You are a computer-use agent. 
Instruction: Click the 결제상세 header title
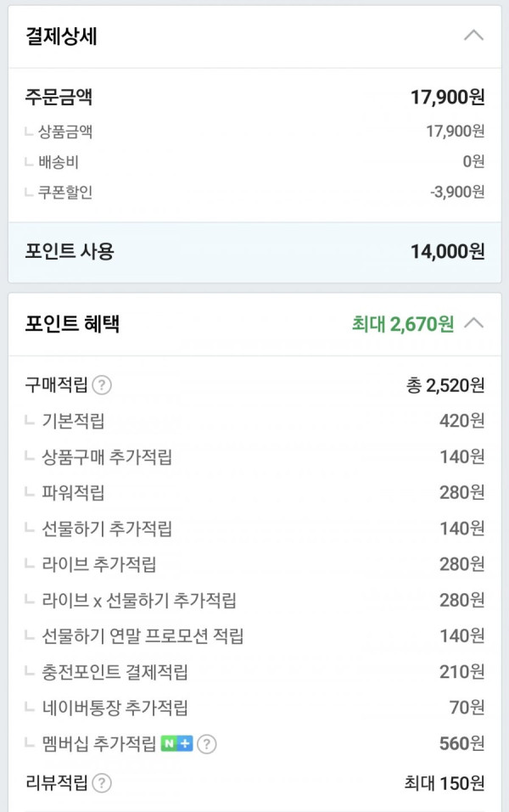point(62,36)
